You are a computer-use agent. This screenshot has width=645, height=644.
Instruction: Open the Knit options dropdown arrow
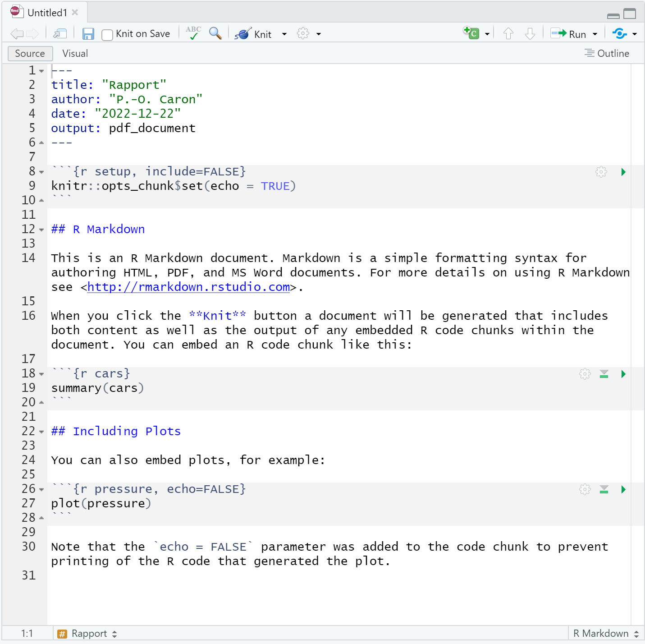coord(284,34)
